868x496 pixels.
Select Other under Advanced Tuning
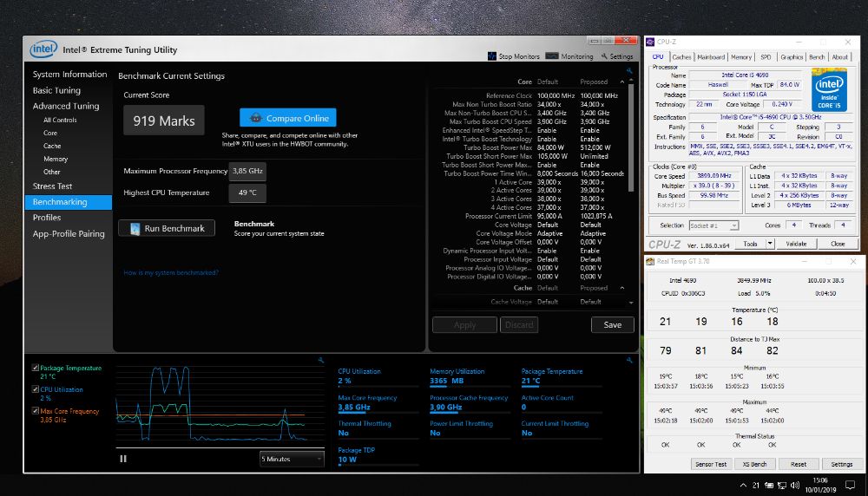(51, 172)
